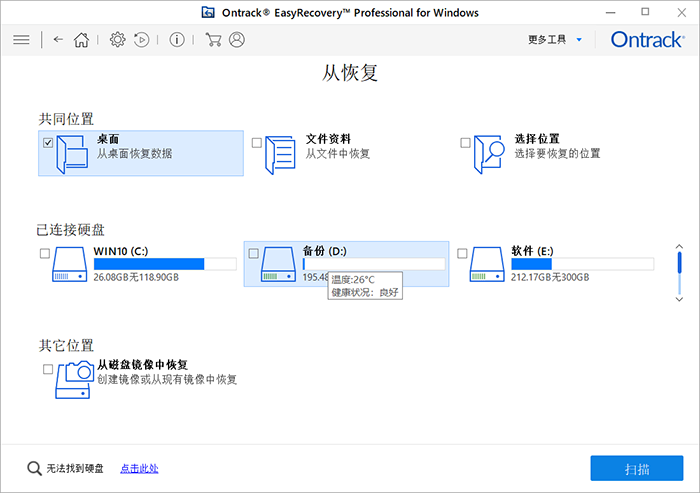The image size is (700, 493).
Task: Click the documents folder icon
Action: click(280, 155)
